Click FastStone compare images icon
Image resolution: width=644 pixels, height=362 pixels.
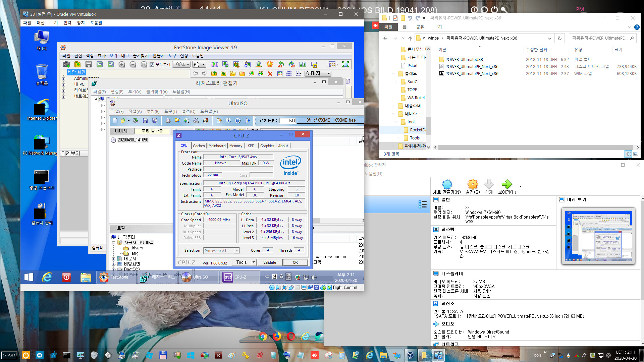(x=303, y=64)
